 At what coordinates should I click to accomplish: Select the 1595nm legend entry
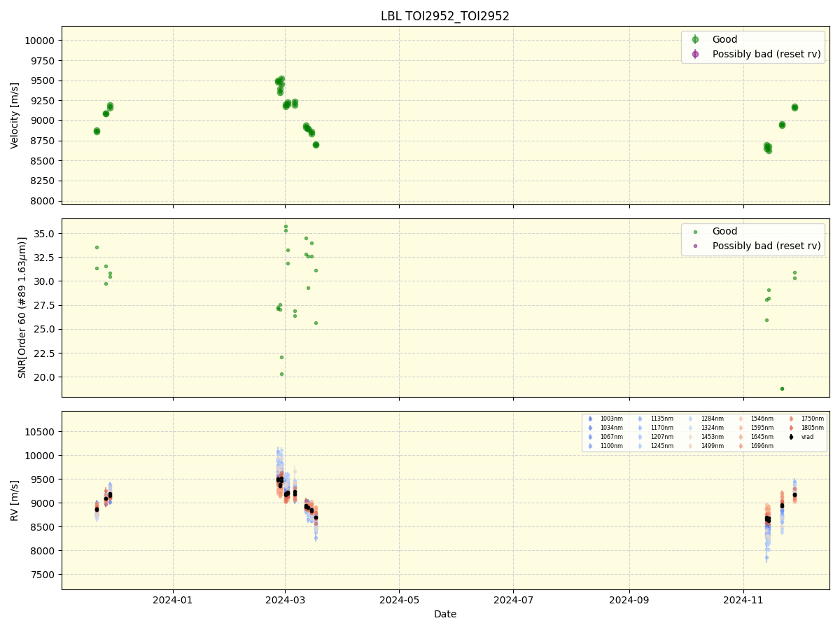click(755, 428)
